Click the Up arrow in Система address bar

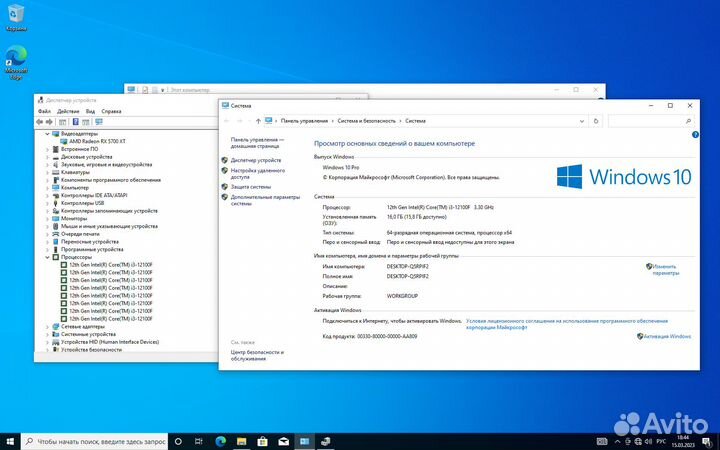pos(258,121)
